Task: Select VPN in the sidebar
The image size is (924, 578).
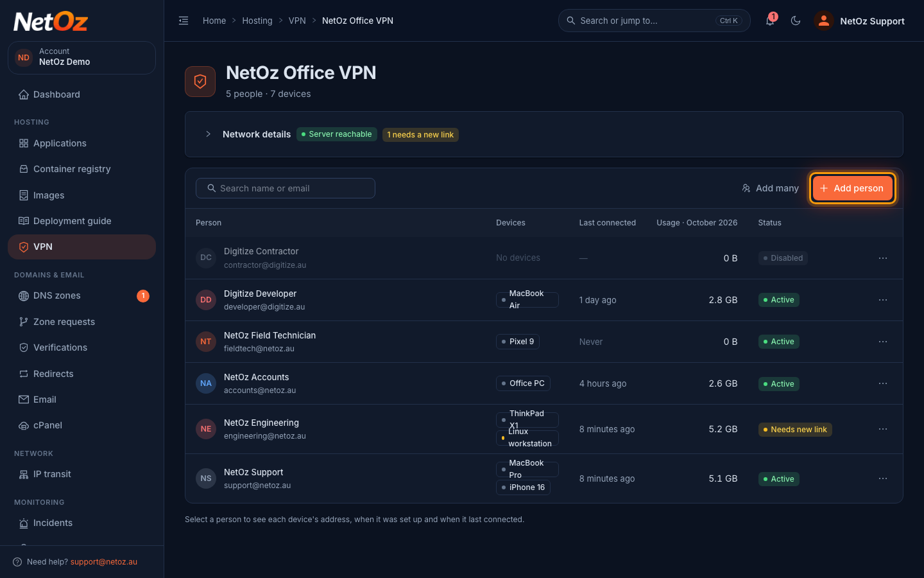Action: pos(81,247)
